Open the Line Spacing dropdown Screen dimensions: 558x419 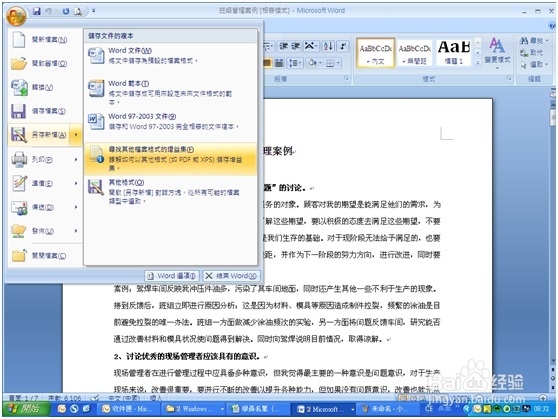click(295, 63)
